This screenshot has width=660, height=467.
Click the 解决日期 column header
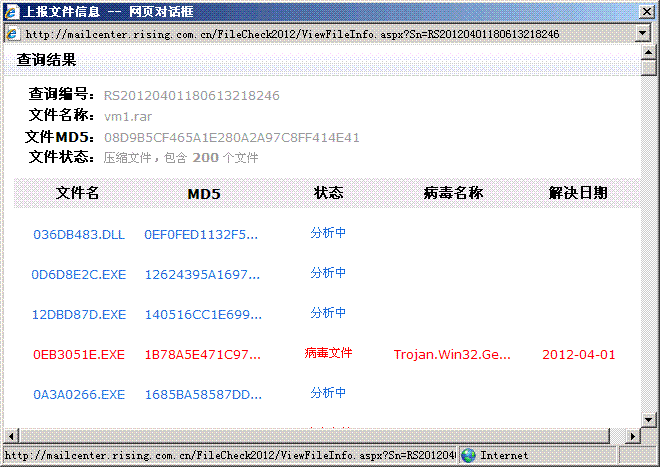(578, 193)
